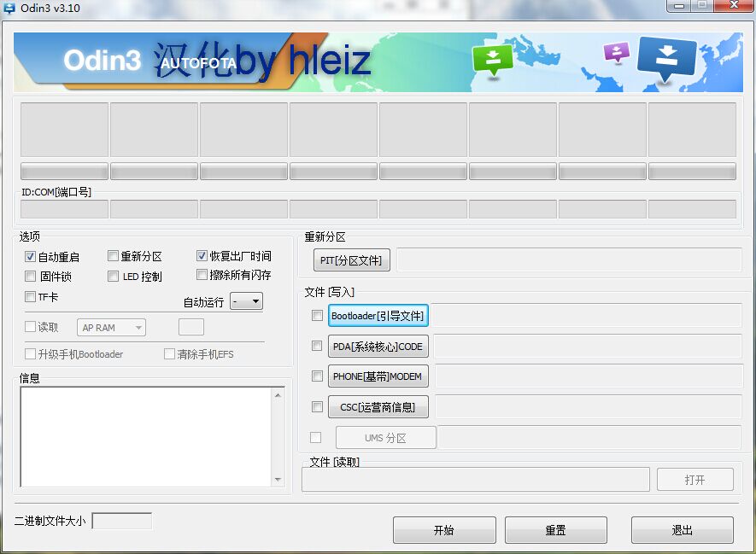Screen dimensions: 756x554
Task: Enable the 擦除所有闪存 checkbox
Action: [202, 275]
